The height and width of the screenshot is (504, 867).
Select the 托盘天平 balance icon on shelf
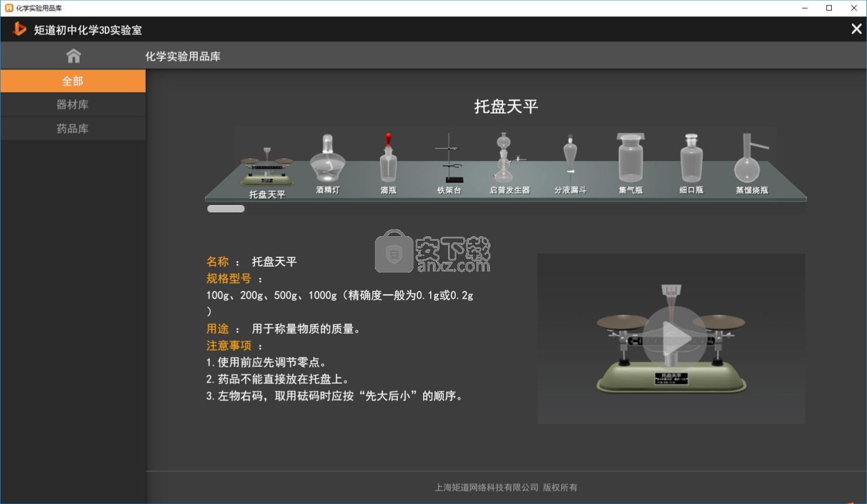coord(267,166)
